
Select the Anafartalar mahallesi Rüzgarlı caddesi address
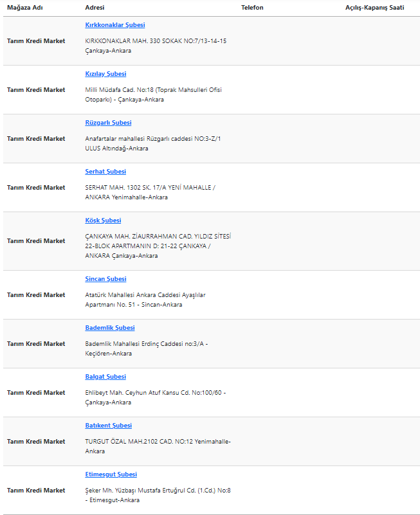pyautogui.click(x=153, y=144)
